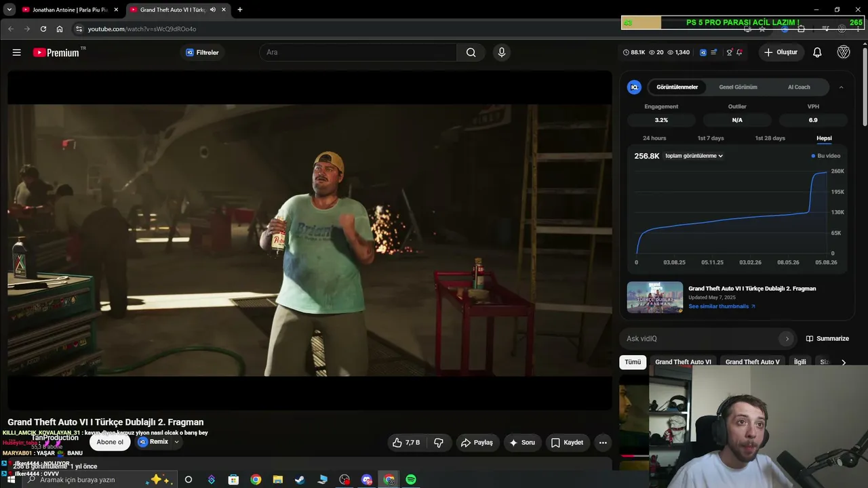
Task: Show the 24 hours view range
Action: click(x=654, y=138)
